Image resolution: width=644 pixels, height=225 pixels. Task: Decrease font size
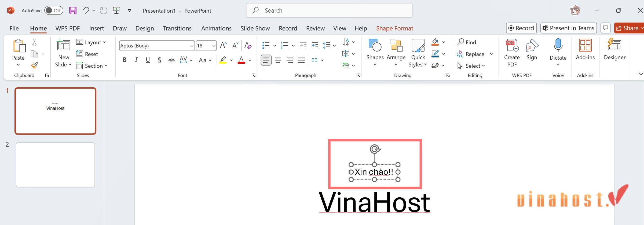pos(235,45)
